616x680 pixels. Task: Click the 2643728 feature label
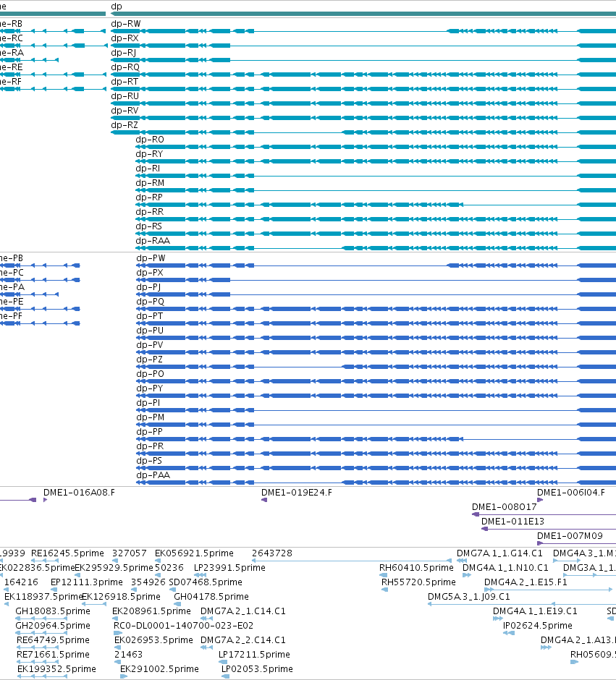point(272,553)
